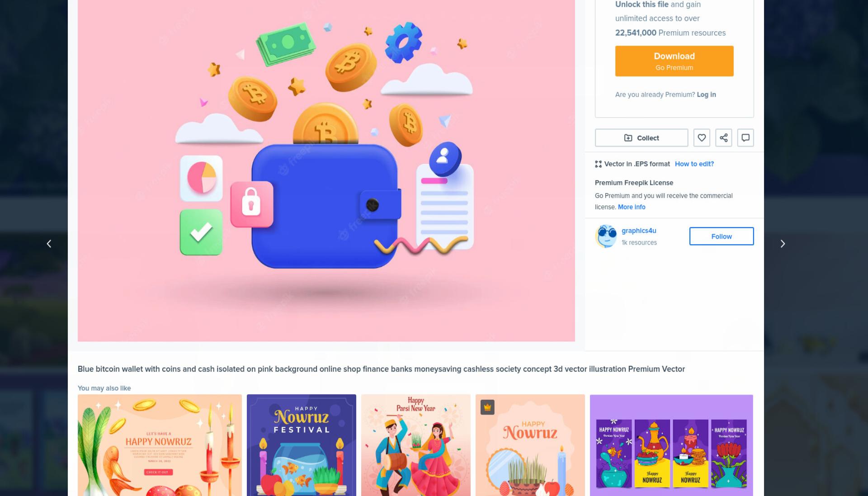The width and height of the screenshot is (868, 496).
Task: Click the premium crown badge on Nowruz thumbnail
Action: [x=487, y=407]
